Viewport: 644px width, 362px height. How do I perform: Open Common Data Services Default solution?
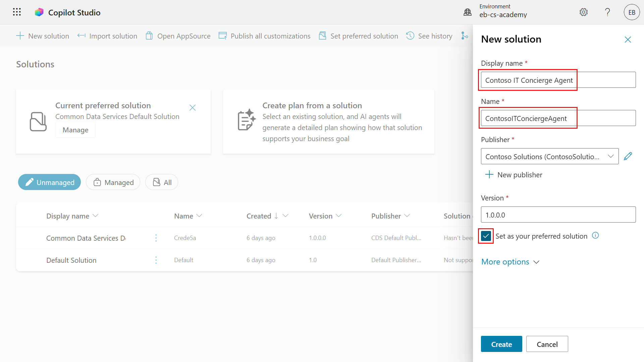86,238
